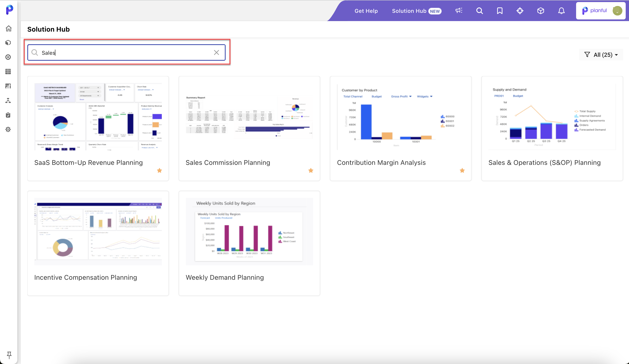Click the bookmarks icon in top bar
This screenshot has width=629, height=364.
(499, 11)
